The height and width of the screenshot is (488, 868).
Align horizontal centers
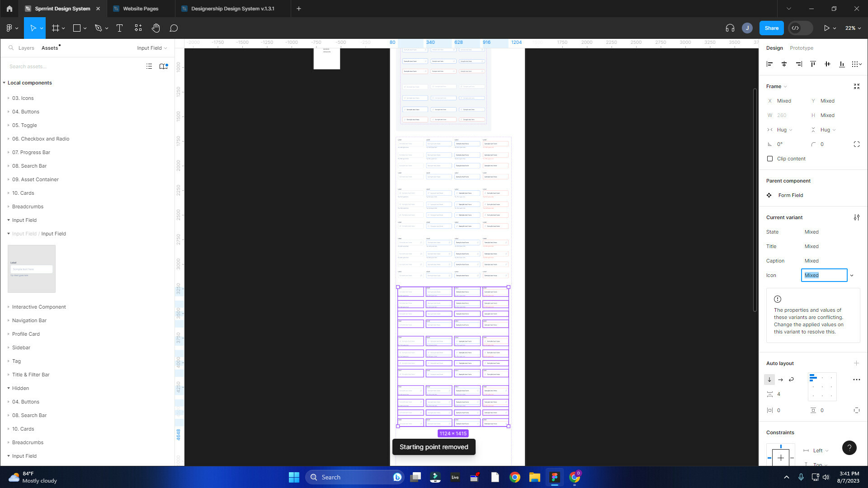pos(784,64)
